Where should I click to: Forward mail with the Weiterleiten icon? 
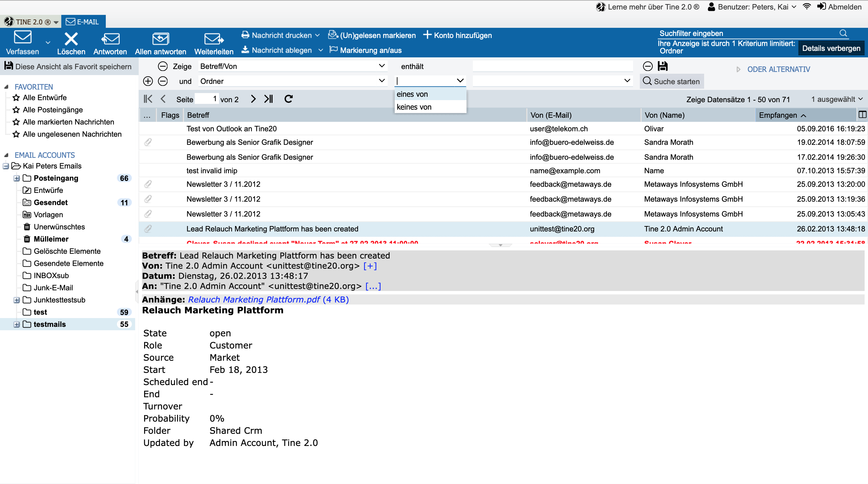[x=214, y=39]
